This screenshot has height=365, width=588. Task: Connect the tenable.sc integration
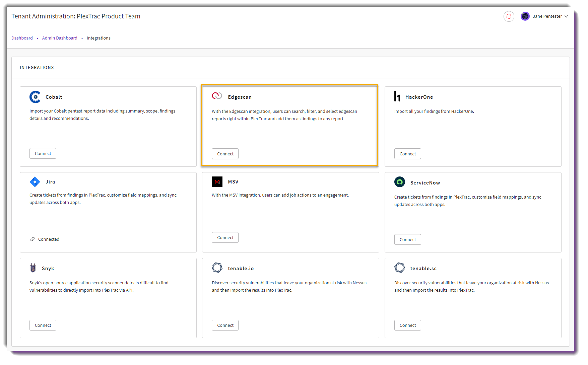408,325
